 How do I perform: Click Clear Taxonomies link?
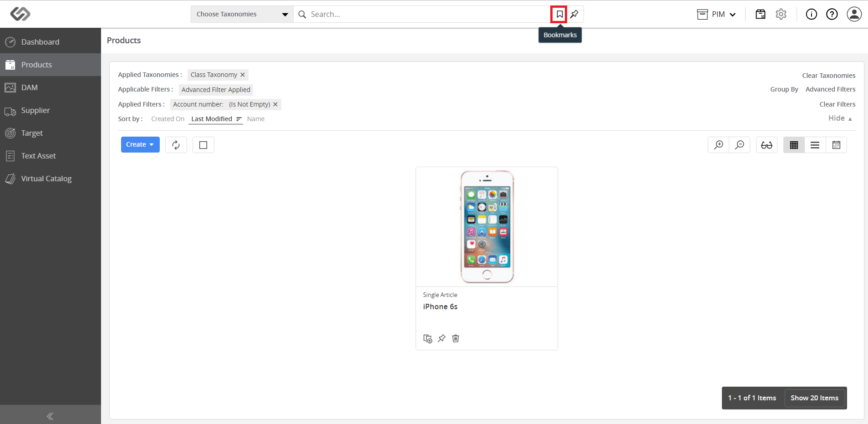coord(828,76)
